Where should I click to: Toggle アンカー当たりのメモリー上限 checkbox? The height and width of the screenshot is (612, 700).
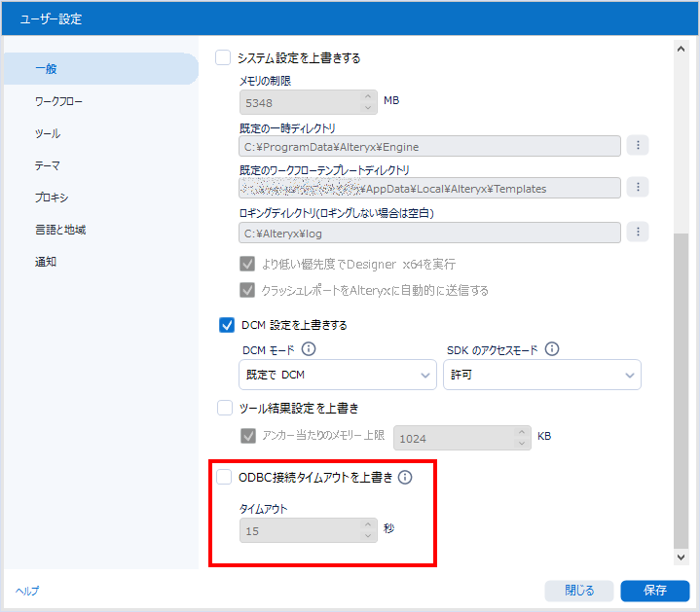pos(248,435)
